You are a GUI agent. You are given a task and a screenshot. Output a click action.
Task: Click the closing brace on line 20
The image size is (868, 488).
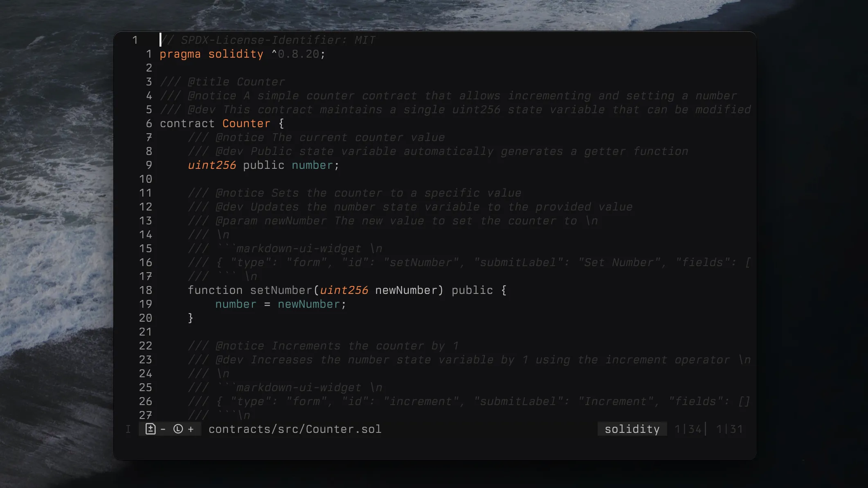click(191, 318)
